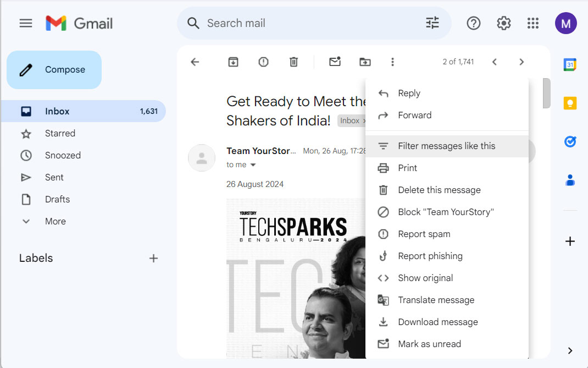
Task: Open the Starred mail folder
Action: pos(60,133)
